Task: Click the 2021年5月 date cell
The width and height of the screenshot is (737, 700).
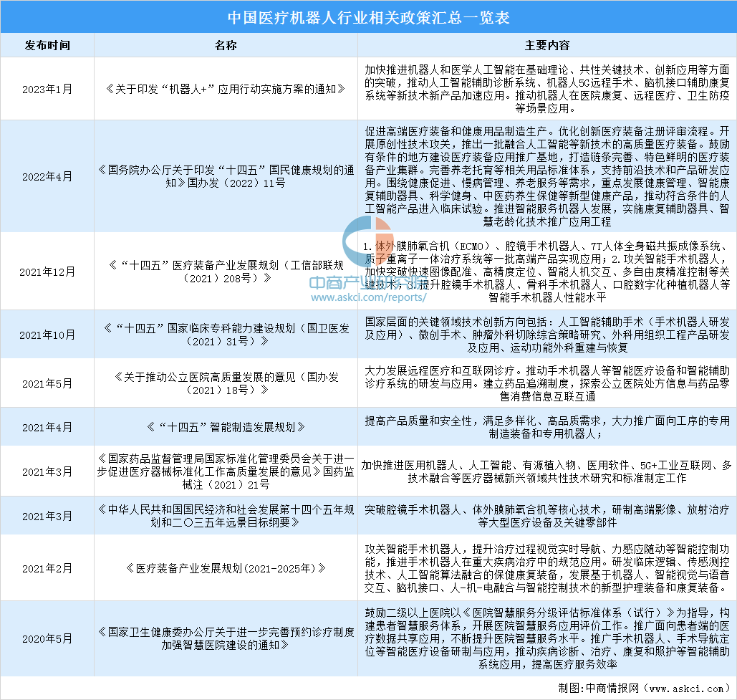Action: 47,383
